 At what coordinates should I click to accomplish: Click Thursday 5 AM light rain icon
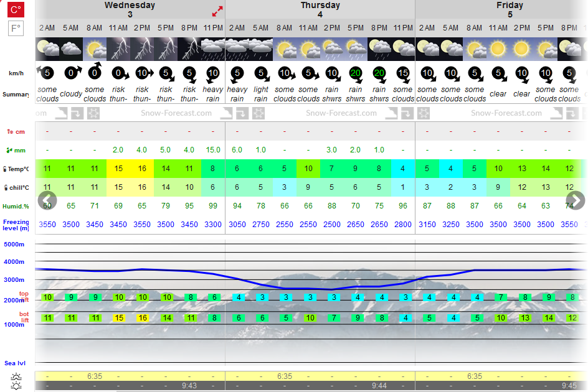click(261, 49)
